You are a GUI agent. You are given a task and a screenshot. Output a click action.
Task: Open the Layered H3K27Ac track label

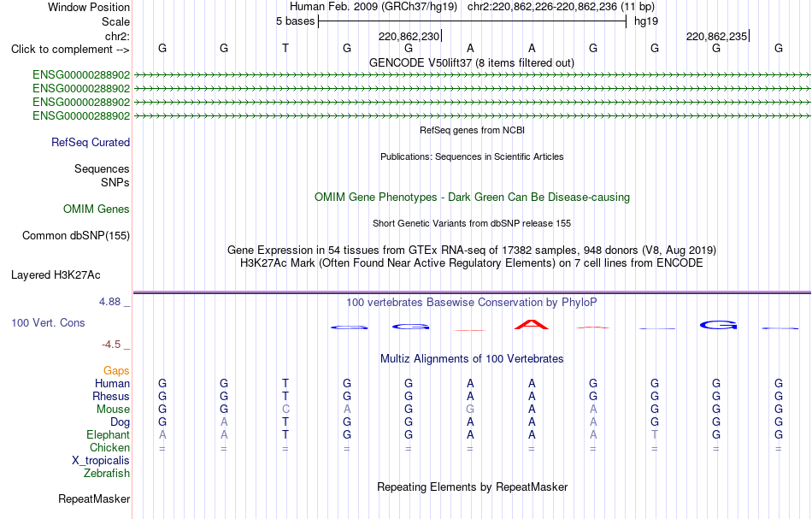56,275
